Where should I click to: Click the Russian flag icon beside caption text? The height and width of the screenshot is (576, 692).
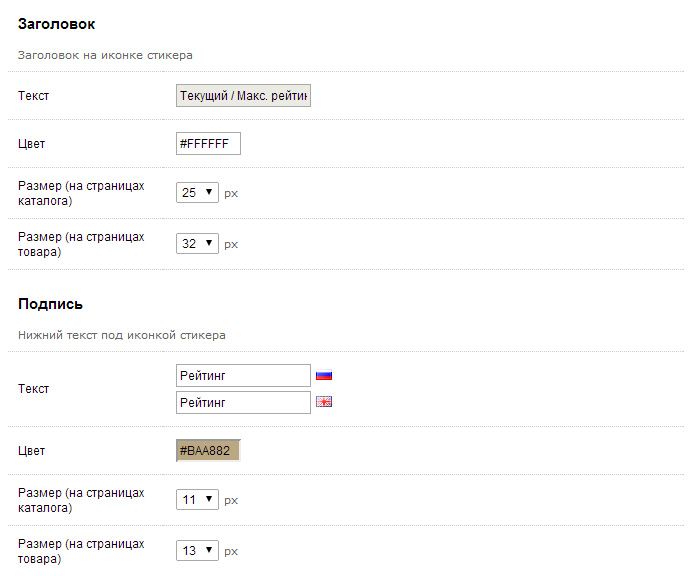pos(323,376)
